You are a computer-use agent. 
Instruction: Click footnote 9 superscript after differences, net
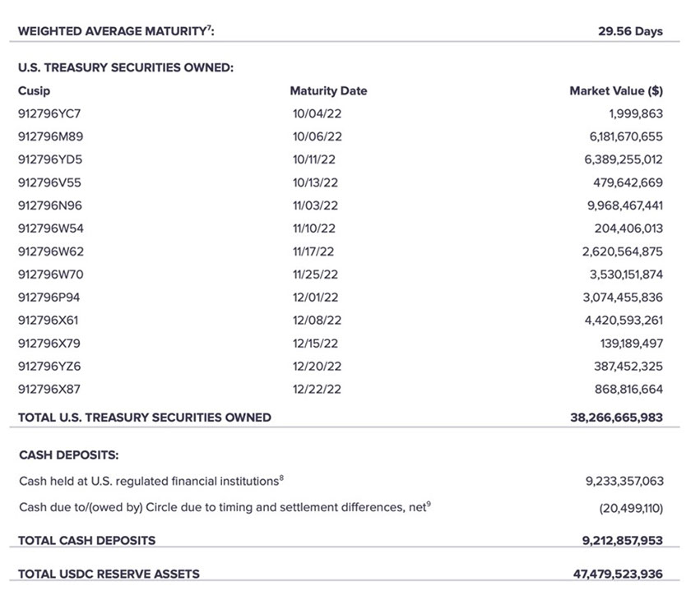(429, 504)
